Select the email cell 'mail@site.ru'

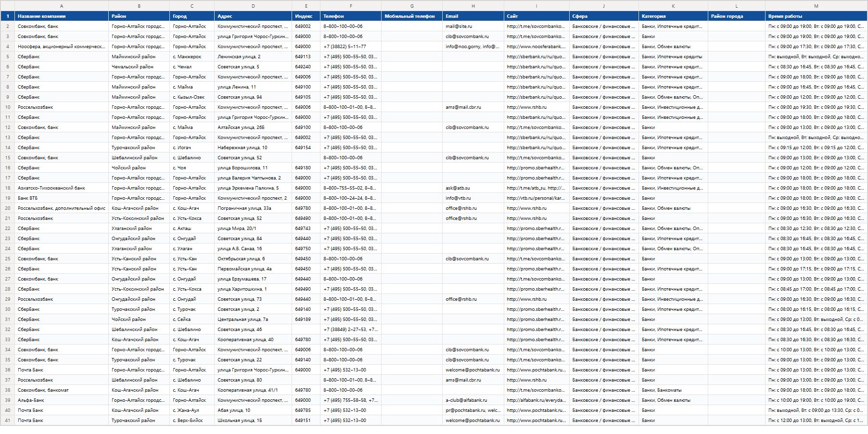473,26
